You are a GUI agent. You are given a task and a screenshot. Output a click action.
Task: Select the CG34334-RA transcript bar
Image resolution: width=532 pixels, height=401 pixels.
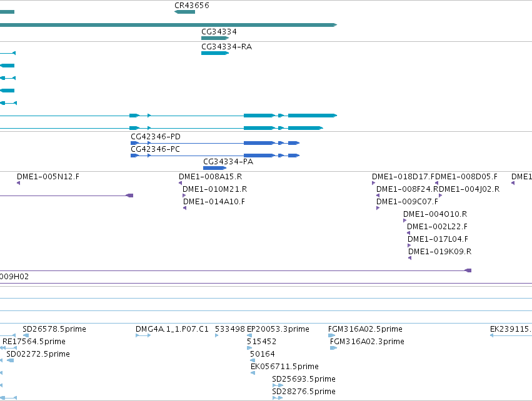(215, 53)
